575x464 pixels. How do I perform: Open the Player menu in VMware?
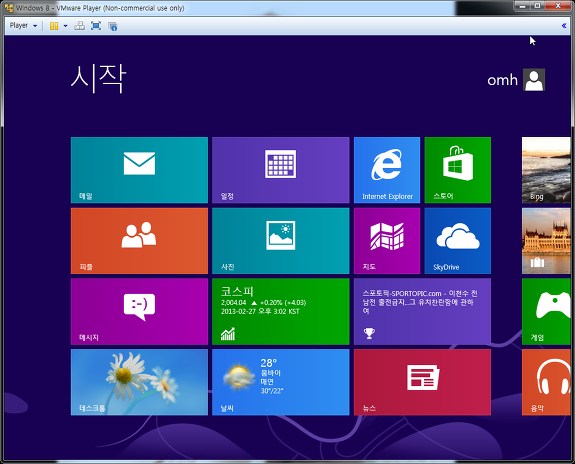click(x=23, y=26)
